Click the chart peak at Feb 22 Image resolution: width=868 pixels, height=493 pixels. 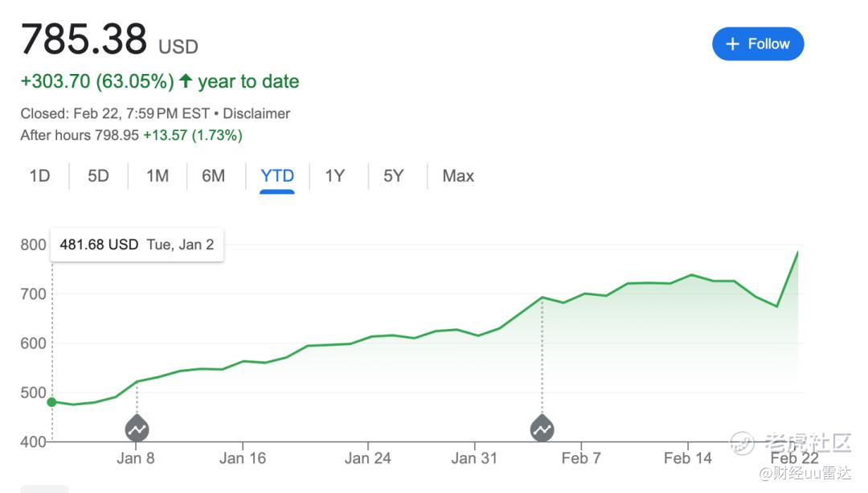[x=797, y=253]
